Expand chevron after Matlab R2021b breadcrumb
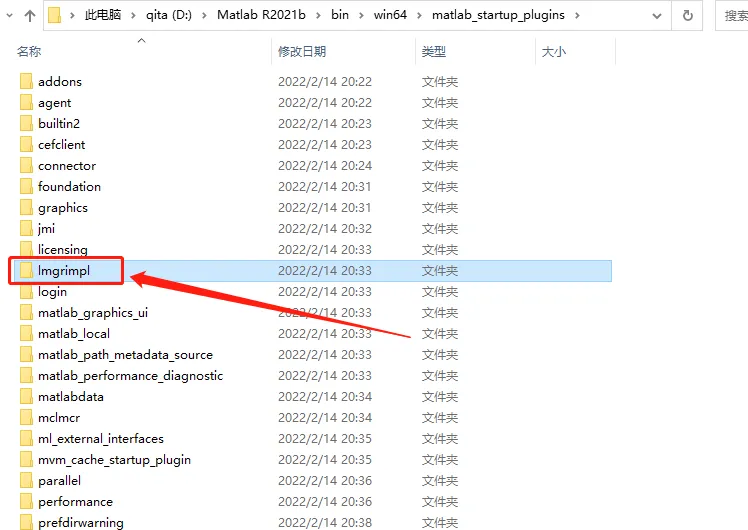This screenshot has width=748, height=530. tap(318, 16)
